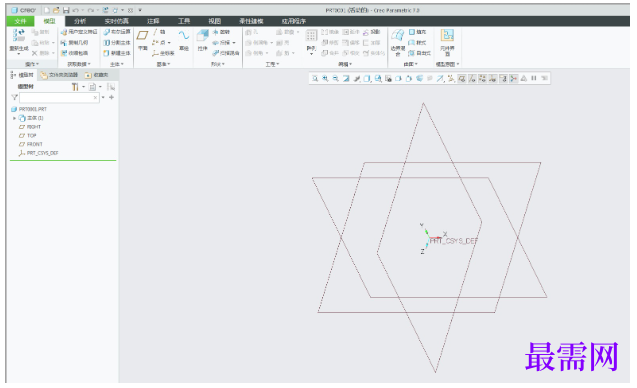Click Repaint icon in graphics toolbar
Screen dimensions: 637x388
tap(346, 78)
